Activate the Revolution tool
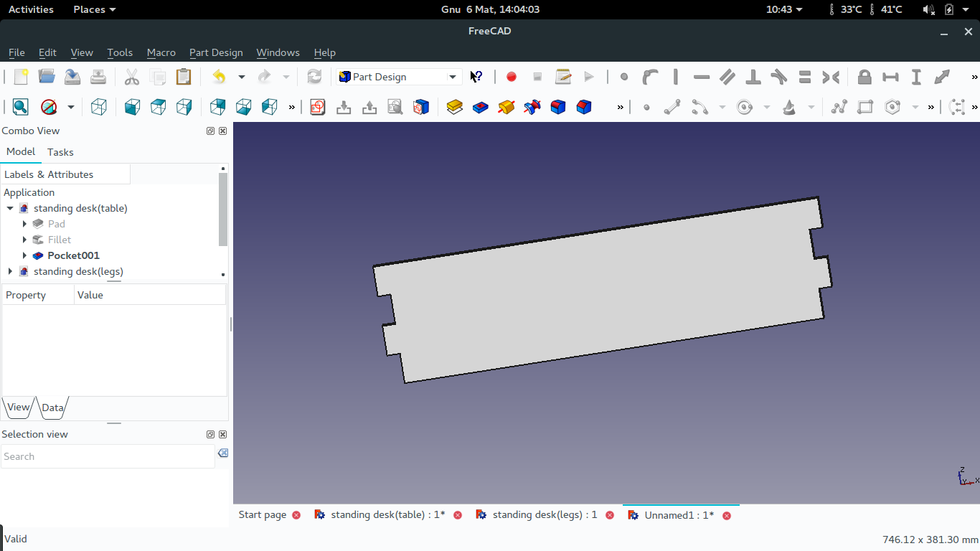This screenshot has width=980, height=551. (x=506, y=106)
